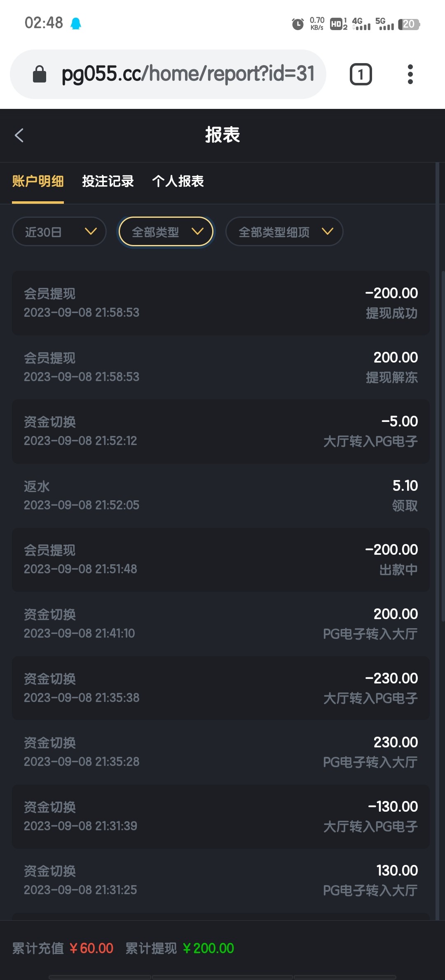Image resolution: width=445 pixels, height=980 pixels.
Task: Tap the 累计提现 ¥200.00 total
Action: point(180,948)
